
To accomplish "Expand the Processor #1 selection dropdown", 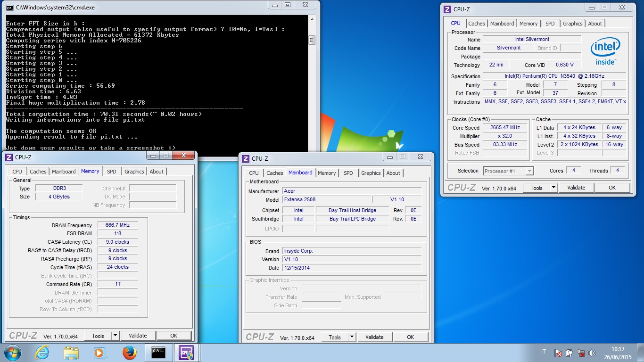I will click(x=529, y=171).
